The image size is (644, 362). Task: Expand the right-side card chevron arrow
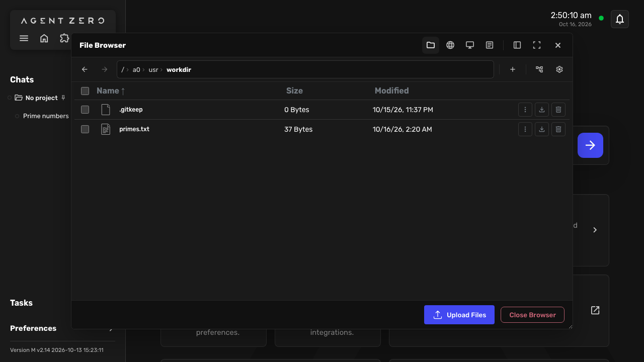coord(595,230)
